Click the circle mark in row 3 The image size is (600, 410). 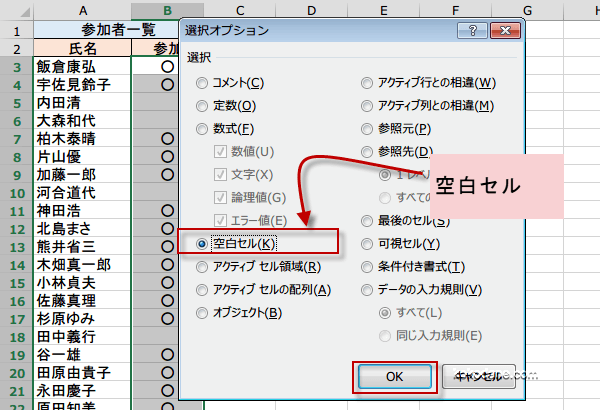pyautogui.click(x=167, y=67)
